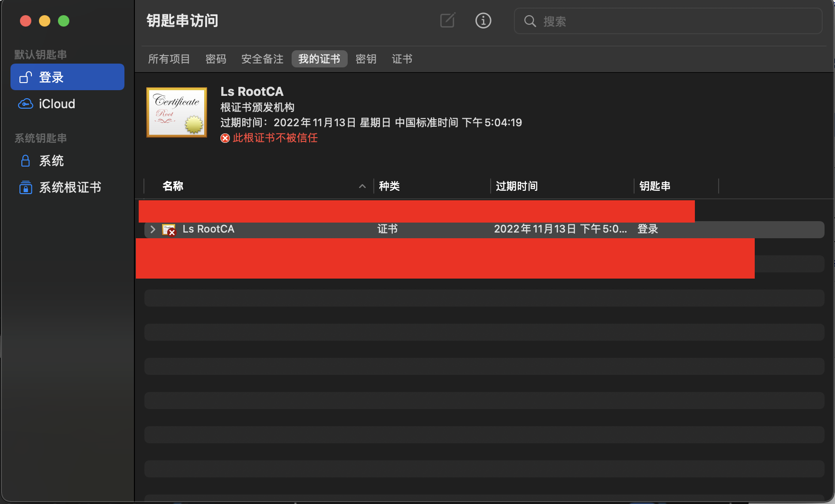Screen dimensions: 835x504
Task: Click the expiry date cell 2022年11月13日
Action: click(560, 229)
